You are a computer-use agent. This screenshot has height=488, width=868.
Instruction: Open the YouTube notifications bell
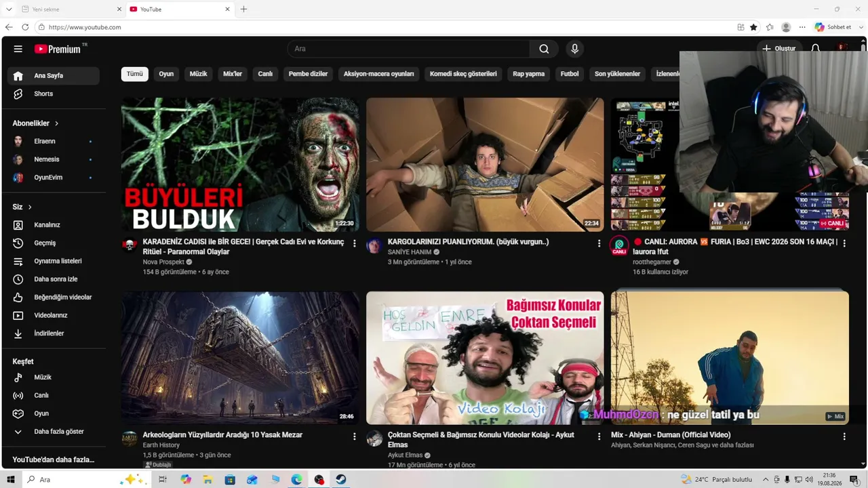(x=816, y=49)
